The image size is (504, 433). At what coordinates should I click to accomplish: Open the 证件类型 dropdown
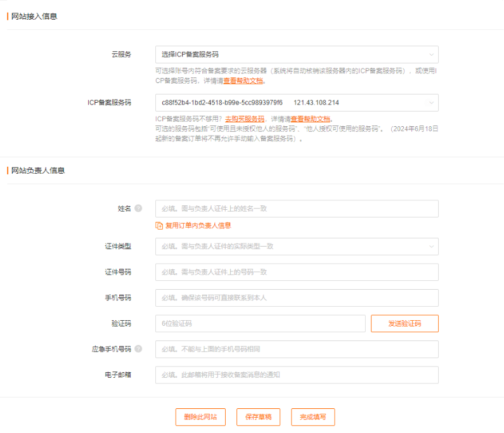tap(297, 246)
